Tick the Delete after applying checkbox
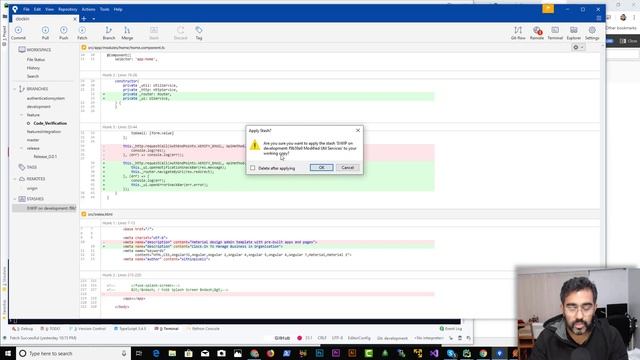This screenshot has height=360, width=640. coord(253,168)
